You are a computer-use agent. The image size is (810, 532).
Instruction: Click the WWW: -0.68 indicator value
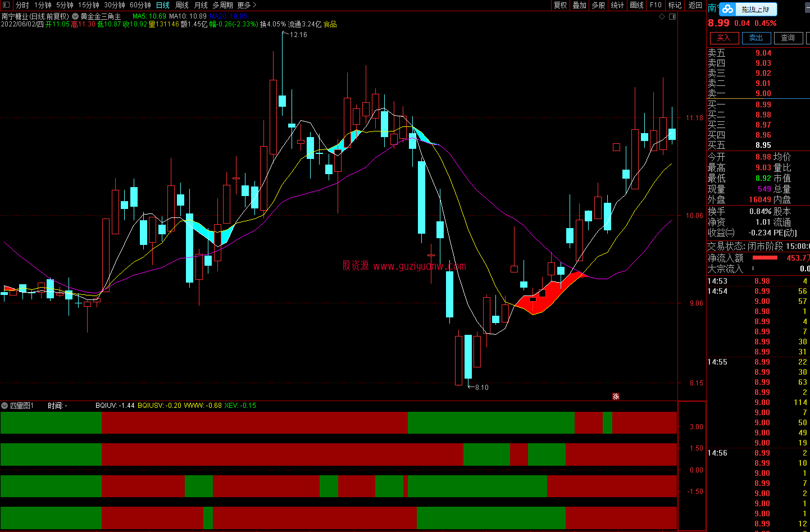pos(203,406)
